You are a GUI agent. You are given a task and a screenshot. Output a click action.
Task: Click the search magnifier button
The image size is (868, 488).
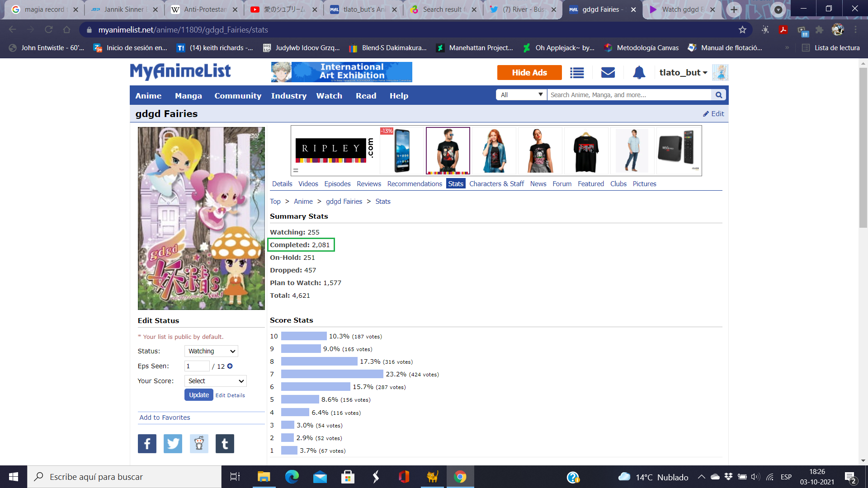718,95
